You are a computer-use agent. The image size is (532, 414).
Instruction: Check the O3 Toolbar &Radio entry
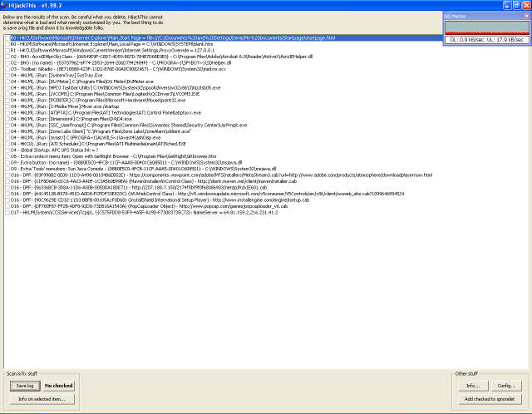point(7,69)
